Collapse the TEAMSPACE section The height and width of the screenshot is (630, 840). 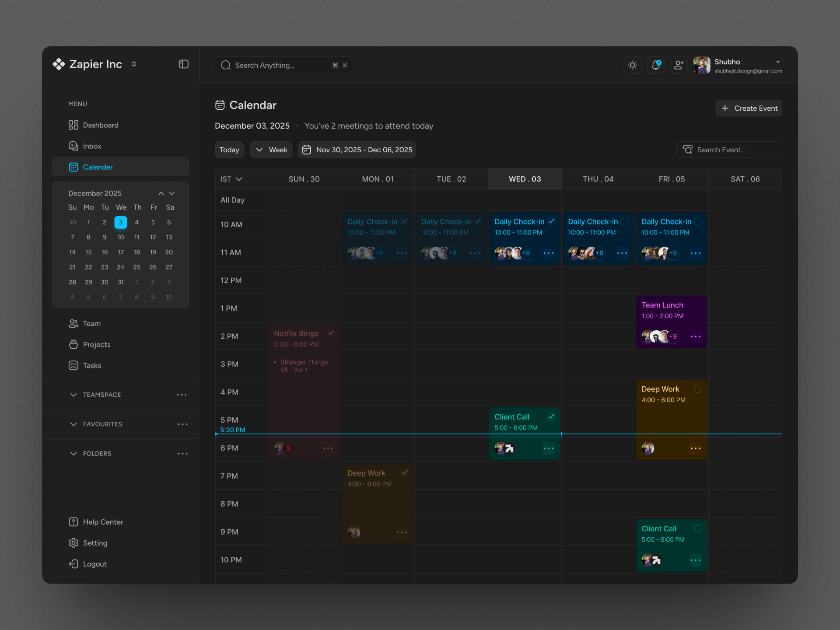coord(73,395)
